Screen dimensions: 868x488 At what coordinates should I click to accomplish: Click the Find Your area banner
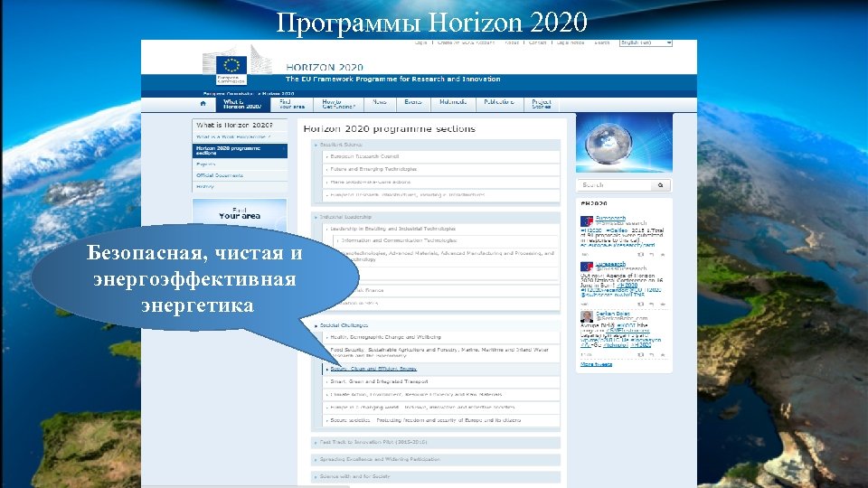[x=240, y=213]
